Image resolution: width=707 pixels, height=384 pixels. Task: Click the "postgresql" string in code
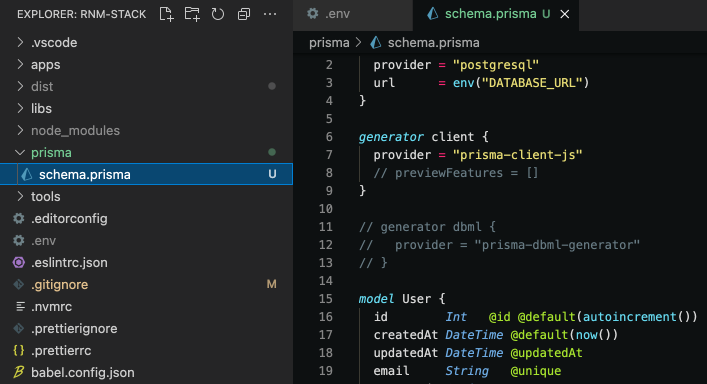click(x=496, y=65)
